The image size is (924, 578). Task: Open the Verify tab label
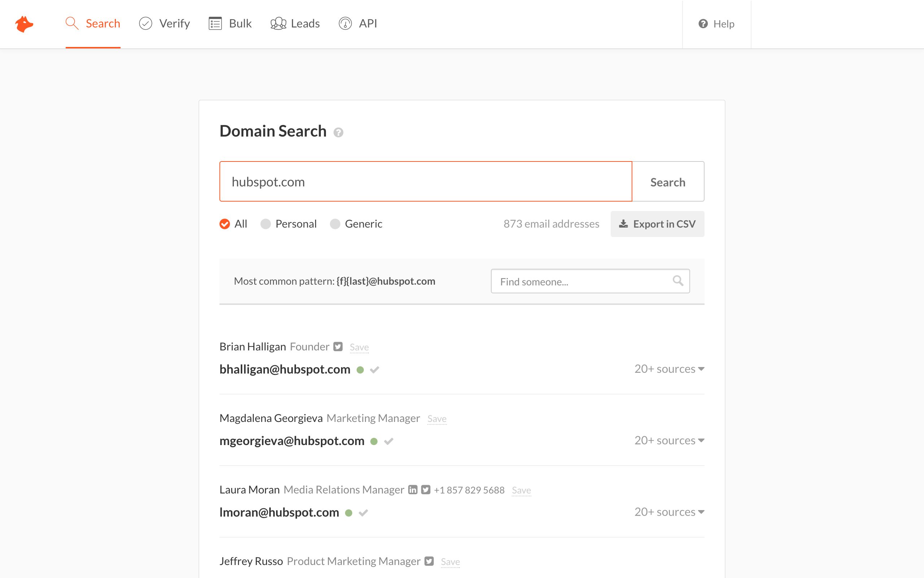tap(174, 24)
